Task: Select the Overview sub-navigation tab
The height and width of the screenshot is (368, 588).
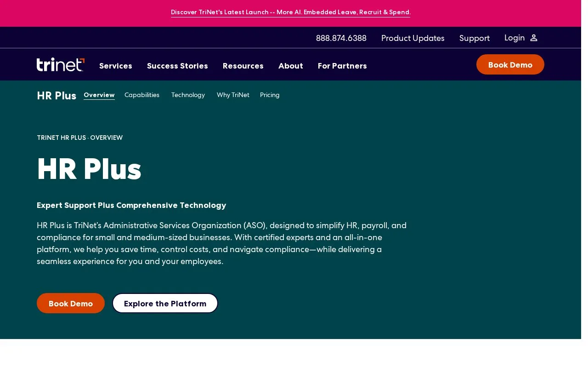Action: coord(99,95)
